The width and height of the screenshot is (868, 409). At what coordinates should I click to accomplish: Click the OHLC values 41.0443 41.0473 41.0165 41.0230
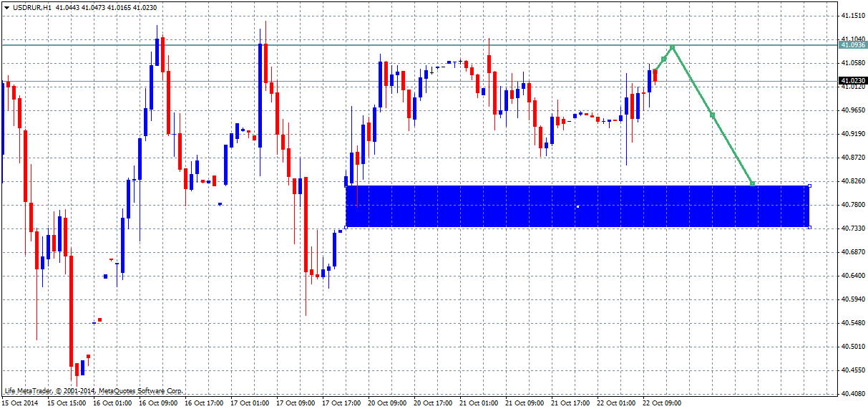pos(106,6)
